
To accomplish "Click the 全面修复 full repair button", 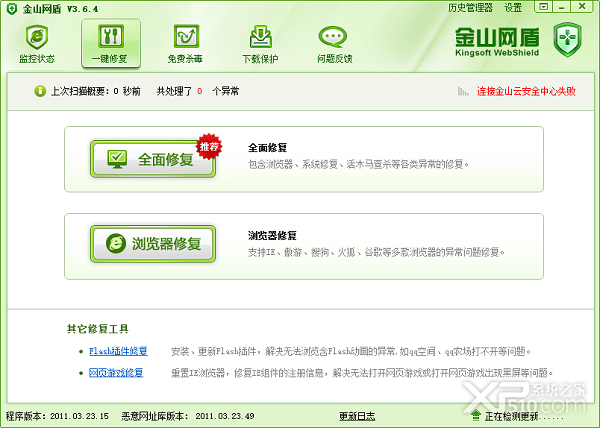I will [x=153, y=159].
